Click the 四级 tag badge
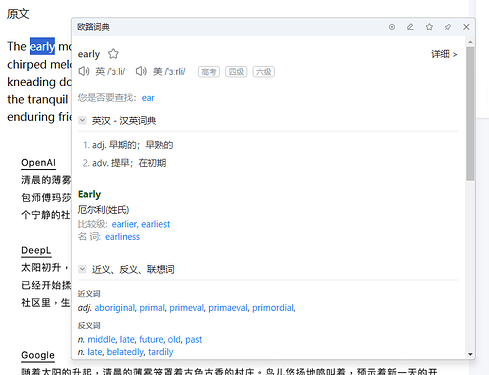 click(236, 72)
